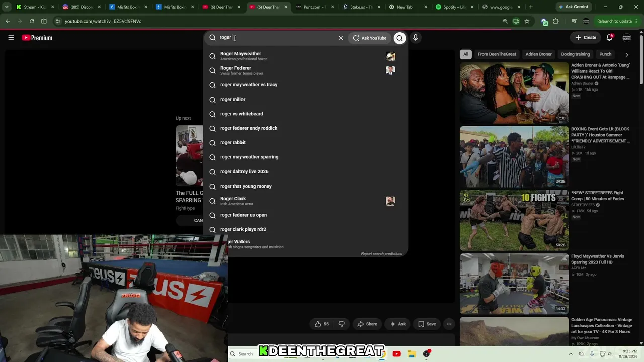Bookmark this page with the star
This screenshot has width=644, height=362.
point(527,21)
